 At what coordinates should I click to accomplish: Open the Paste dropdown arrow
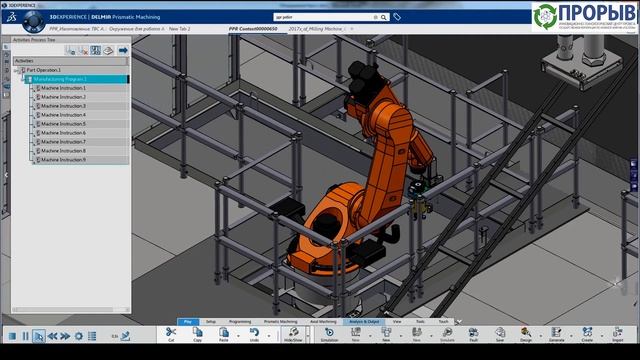[x=238, y=337]
